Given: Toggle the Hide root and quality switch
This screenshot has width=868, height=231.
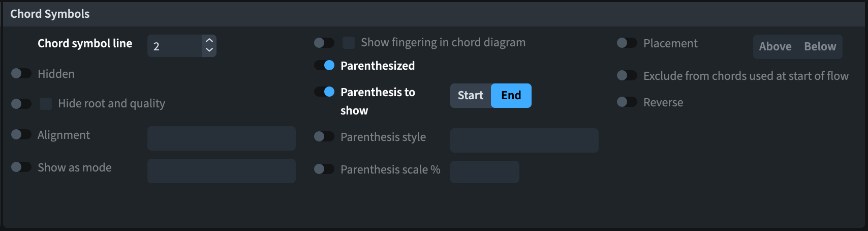Looking at the screenshot, I should pyautogui.click(x=21, y=104).
